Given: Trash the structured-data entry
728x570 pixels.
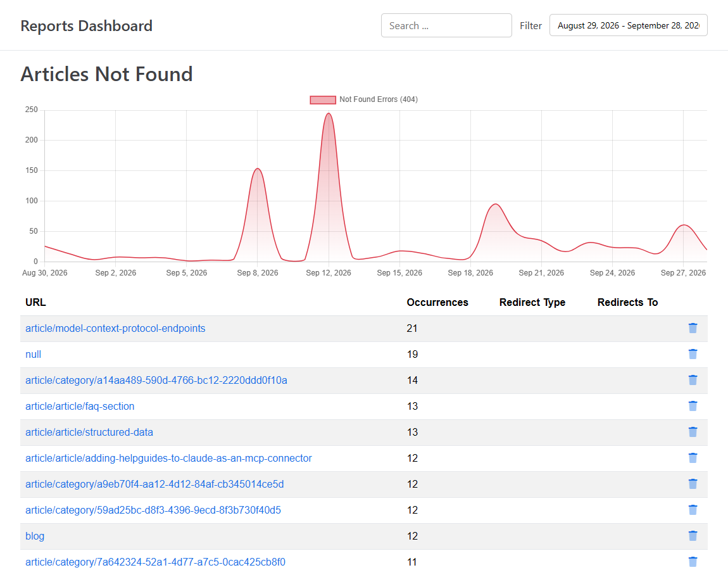Looking at the screenshot, I should [693, 433].
